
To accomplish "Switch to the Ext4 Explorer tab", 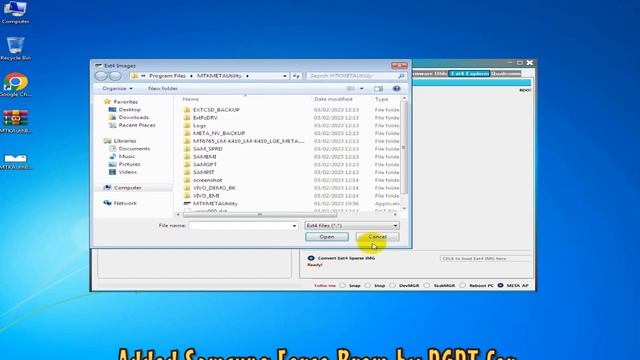I will pyautogui.click(x=469, y=73).
